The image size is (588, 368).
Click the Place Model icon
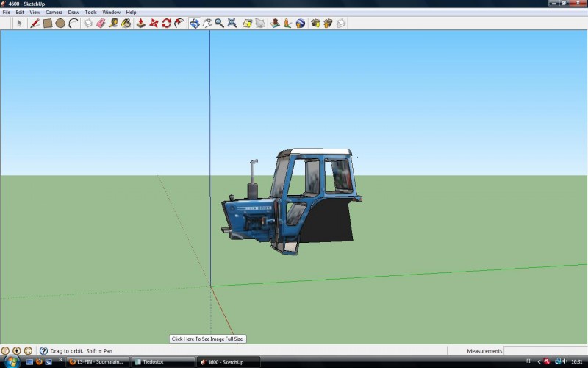point(275,24)
